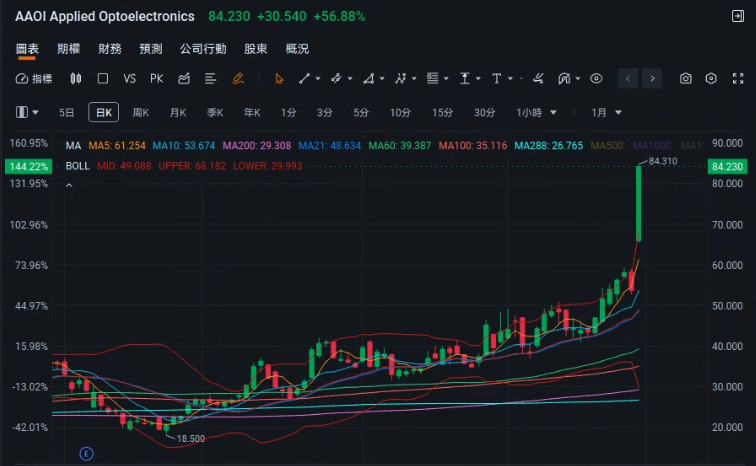Click the E earnings marker icon
This screenshot has height=466, width=756.
click(x=87, y=453)
